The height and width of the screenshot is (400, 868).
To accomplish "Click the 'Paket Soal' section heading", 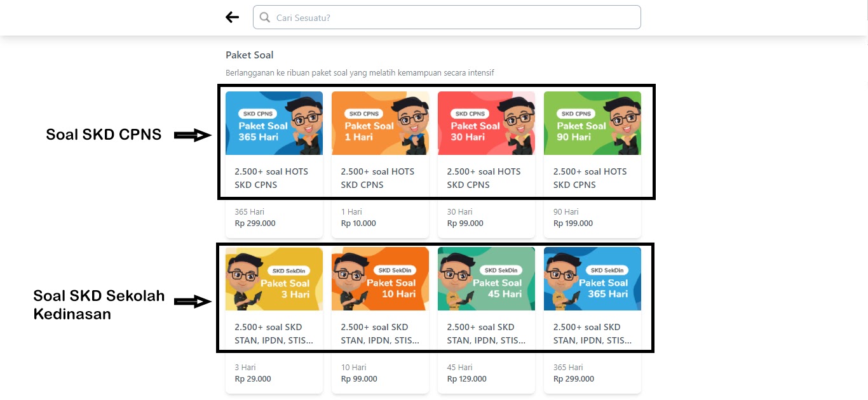I will click(x=250, y=55).
